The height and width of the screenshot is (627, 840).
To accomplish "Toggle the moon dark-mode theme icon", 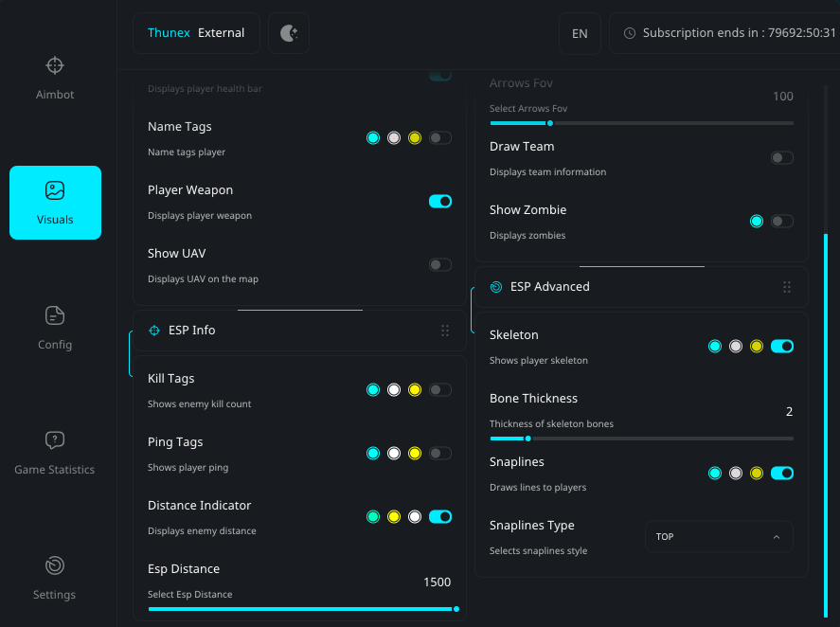I will pos(289,33).
